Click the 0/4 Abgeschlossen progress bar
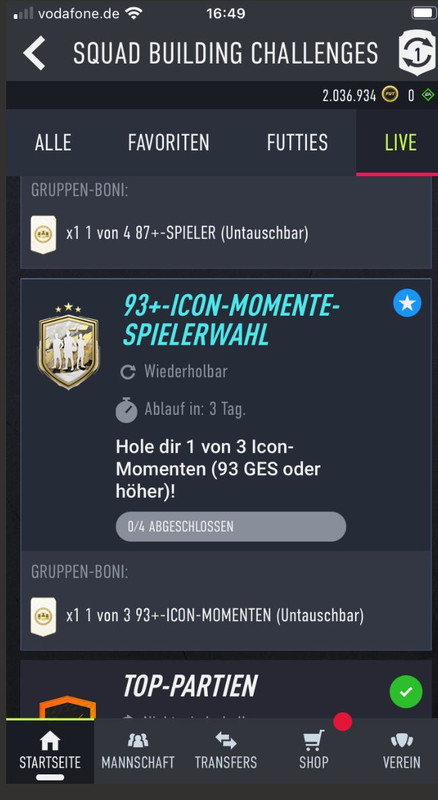Viewport: 438px width, 800px height. pyautogui.click(x=231, y=527)
